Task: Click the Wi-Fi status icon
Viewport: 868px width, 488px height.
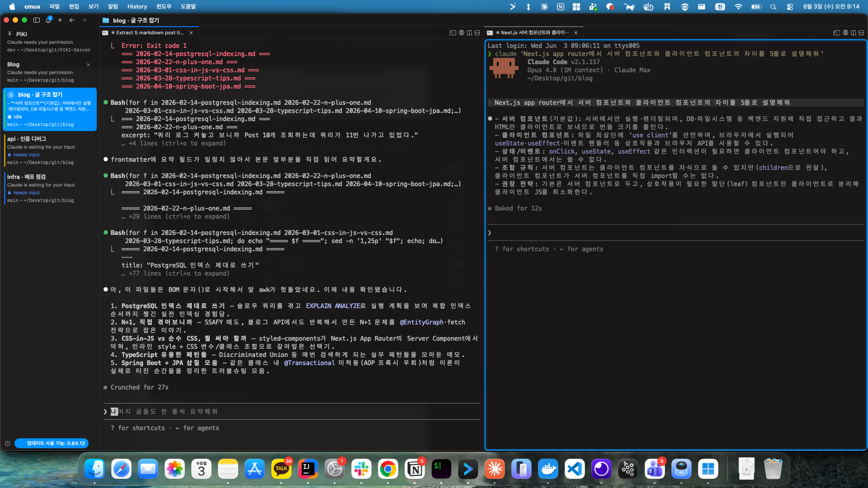Action: [738, 7]
